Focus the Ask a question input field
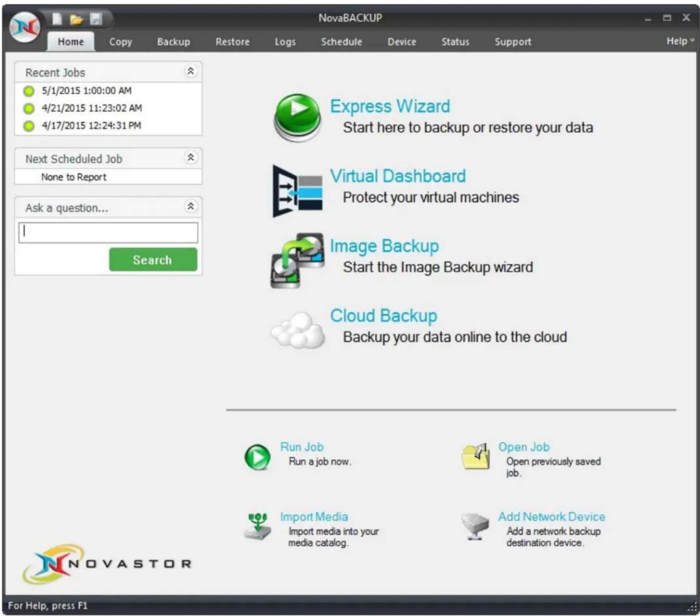Image resolution: width=700 pixels, height=616 pixels. point(108,232)
